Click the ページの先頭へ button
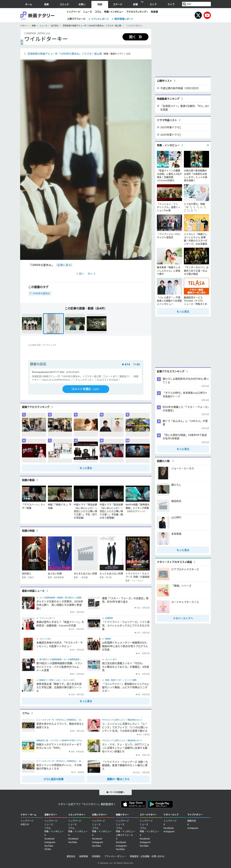 pyautogui.click(x=115, y=792)
